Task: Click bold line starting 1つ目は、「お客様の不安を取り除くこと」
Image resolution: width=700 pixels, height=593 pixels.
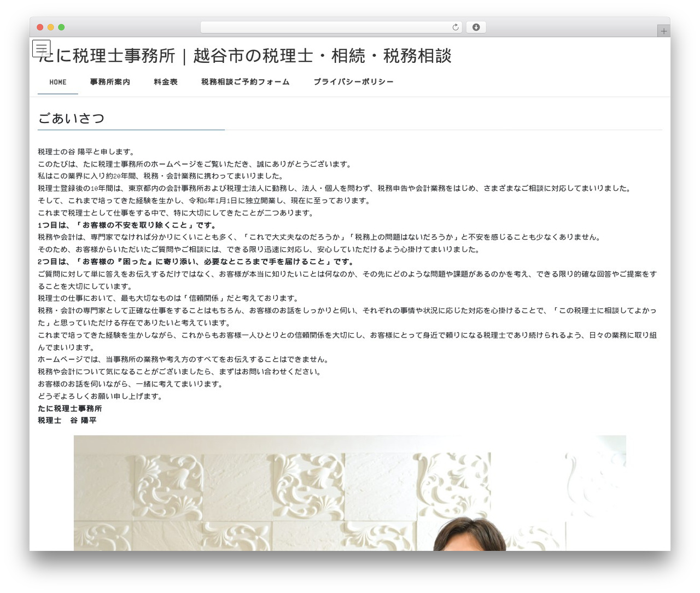Action: (128, 225)
